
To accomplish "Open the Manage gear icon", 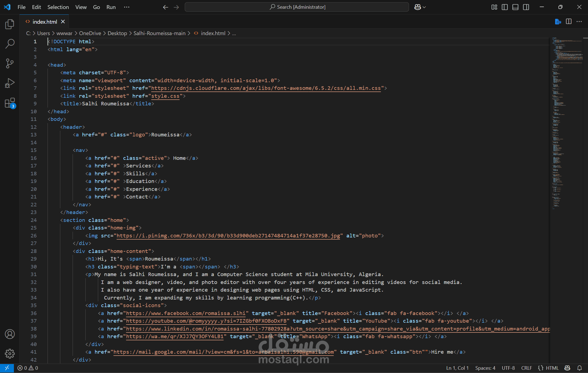I will (10, 354).
